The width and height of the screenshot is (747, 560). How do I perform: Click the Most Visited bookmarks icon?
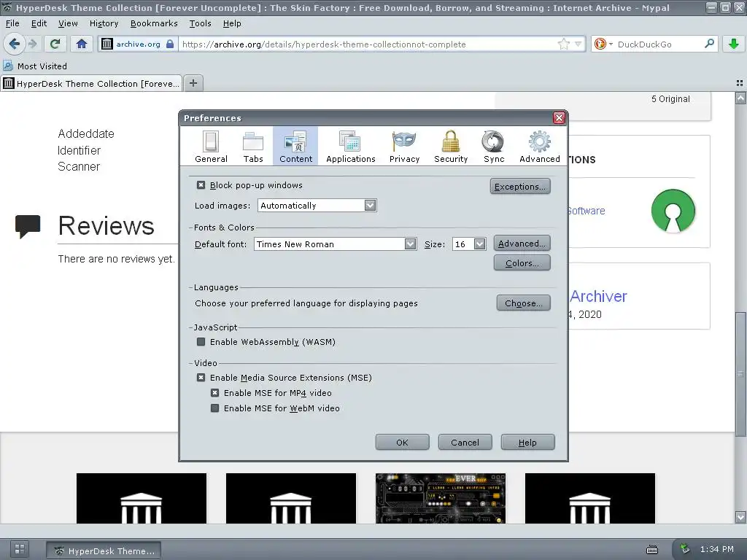pyautogui.click(x=8, y=66)
